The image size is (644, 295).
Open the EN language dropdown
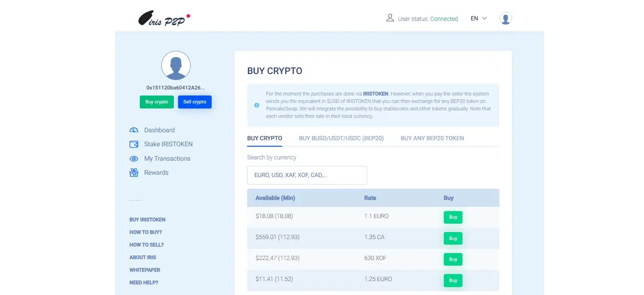[x=478, y=19]
